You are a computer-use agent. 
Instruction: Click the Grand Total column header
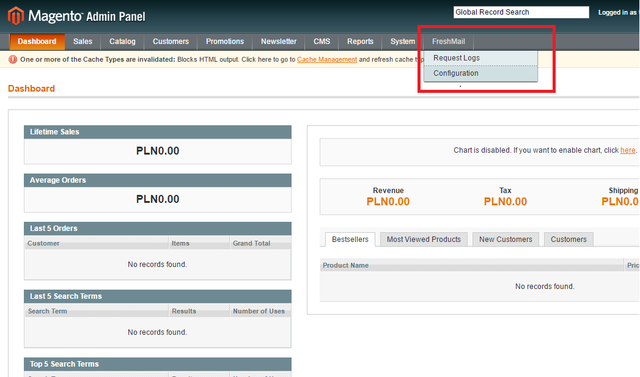click(260, 243)
